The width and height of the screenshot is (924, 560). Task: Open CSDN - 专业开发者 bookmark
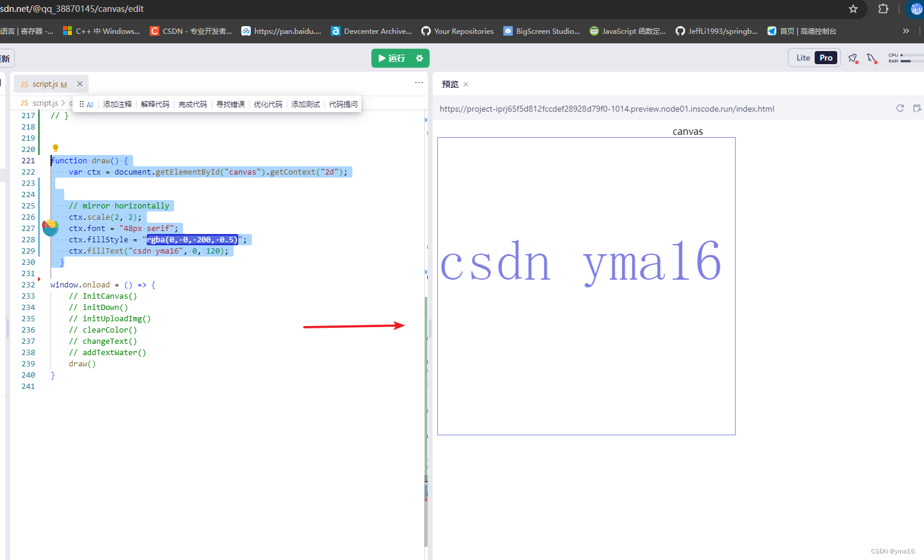pyautogui.click(x=191, y=31)
